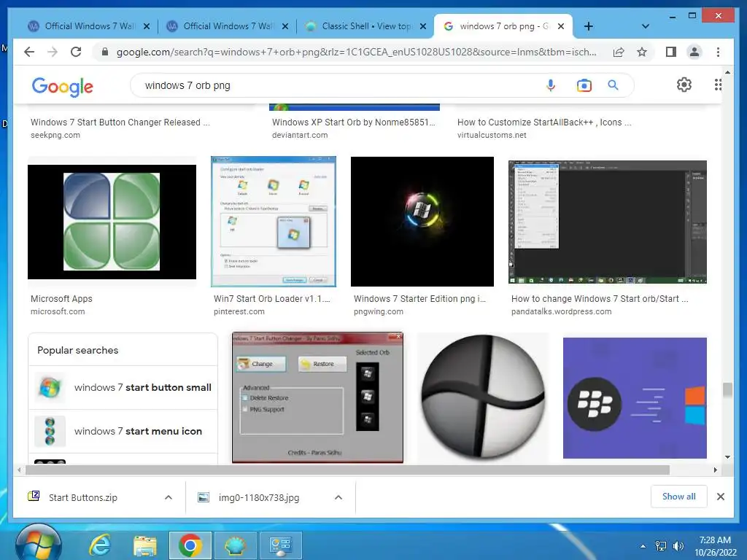
Task: Search by image with camera icon
Action: tap(584, 85)
